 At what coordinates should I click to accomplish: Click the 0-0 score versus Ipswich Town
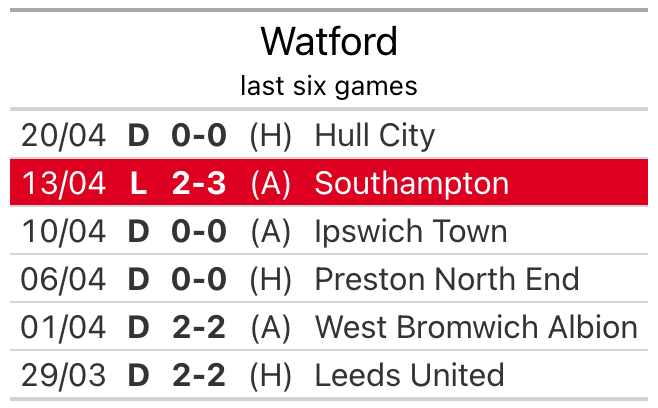tap(199, 232)
